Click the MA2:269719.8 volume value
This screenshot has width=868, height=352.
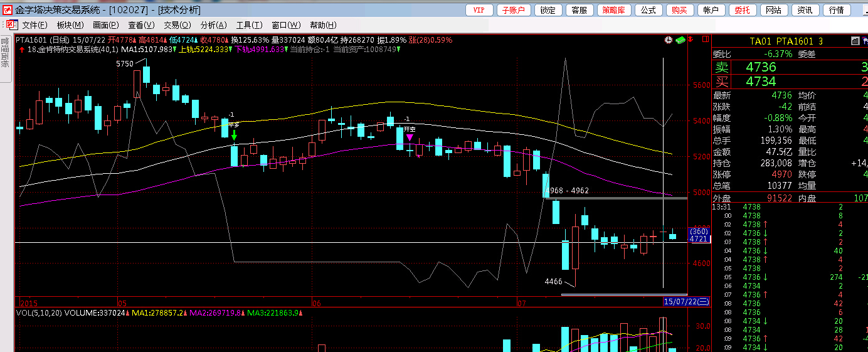[x=215, y=312]
